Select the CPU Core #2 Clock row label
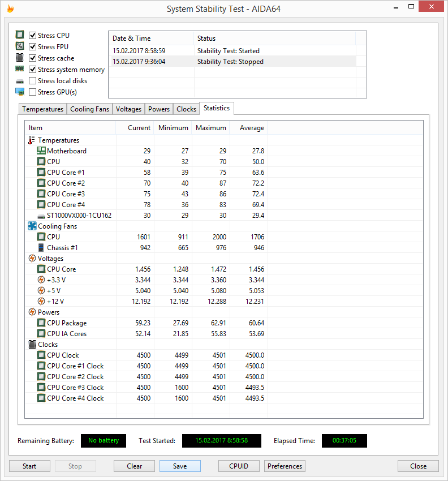Image resolution: width=448 pixels, height=481 pixels. [x=75, y=376]
